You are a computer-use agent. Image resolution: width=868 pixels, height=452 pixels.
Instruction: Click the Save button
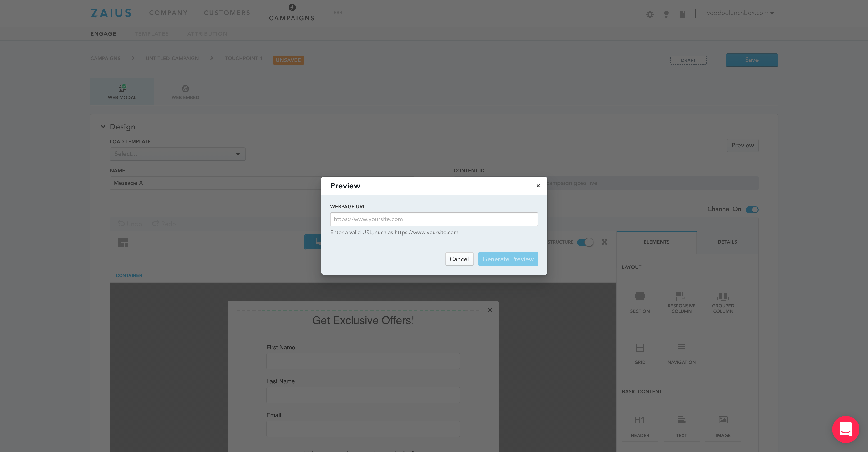point(752,60)
